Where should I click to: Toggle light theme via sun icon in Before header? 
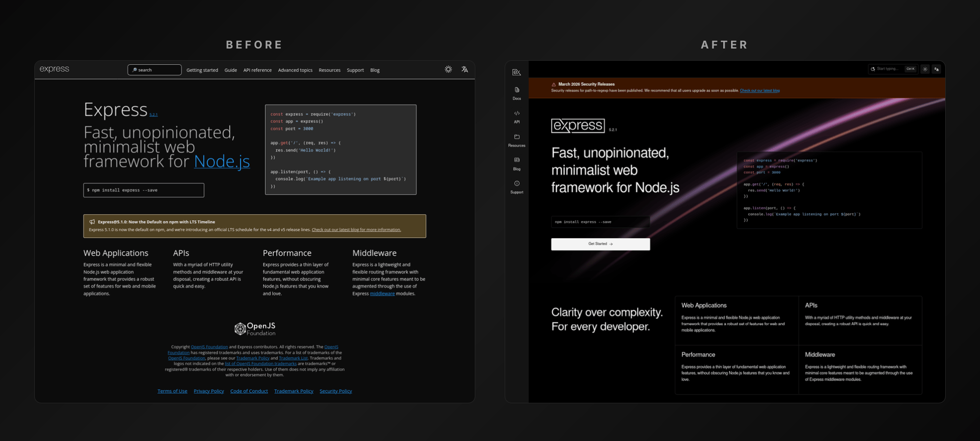pyautogui.click(x=448, y=70)
